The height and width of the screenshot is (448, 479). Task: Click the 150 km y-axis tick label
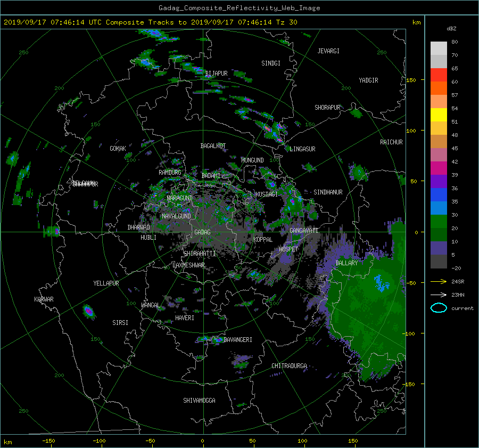(411, 80)
